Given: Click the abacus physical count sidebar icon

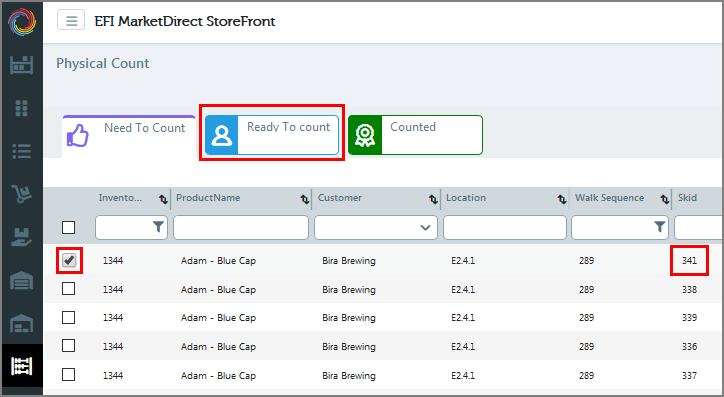Looking at the screenshot, I should (x=22, y=366).
